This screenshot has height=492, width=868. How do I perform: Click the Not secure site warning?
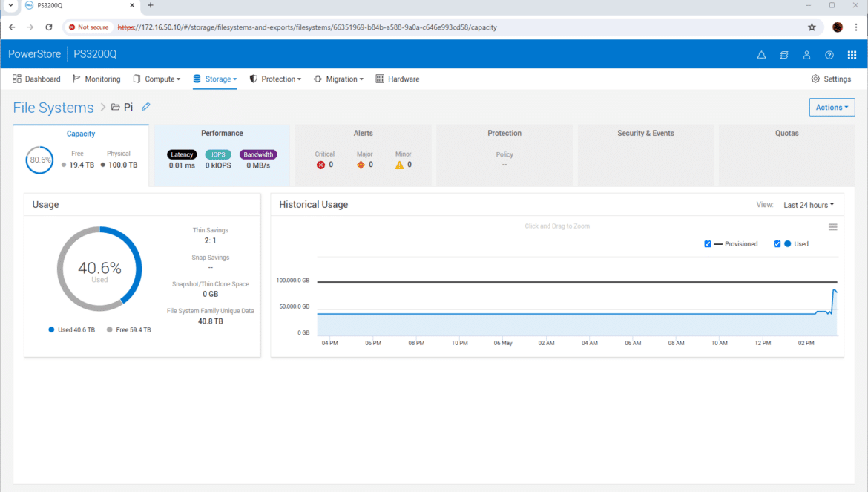coord(88,27)
